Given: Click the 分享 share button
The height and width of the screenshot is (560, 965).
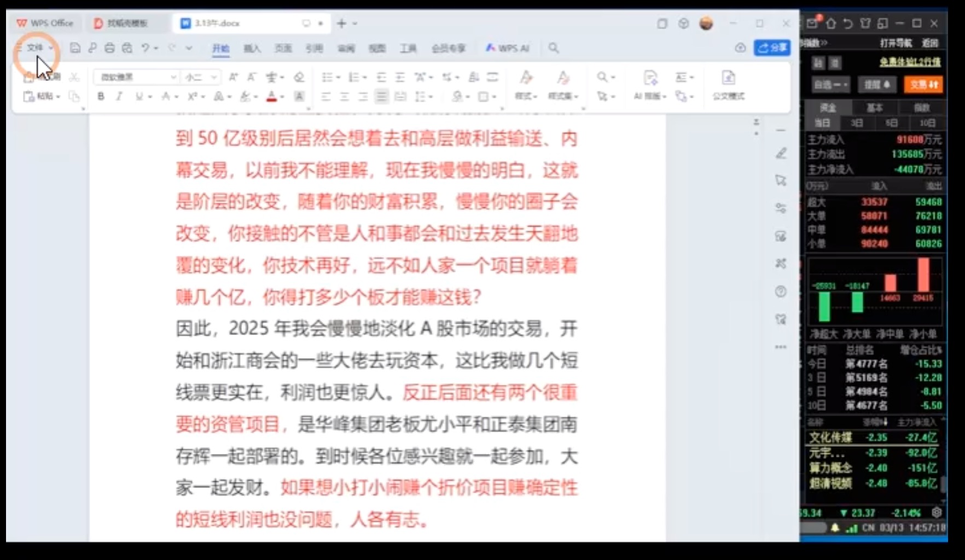Looking at the screenshot, I should [772, 48].
